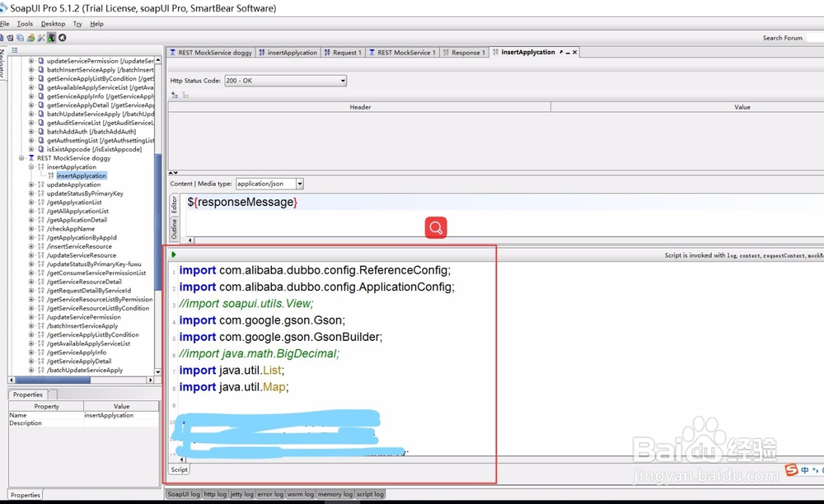This screenshot has height=504, width=824.
Task: Click the Properties tab above the property table
Action: [28, 394]
